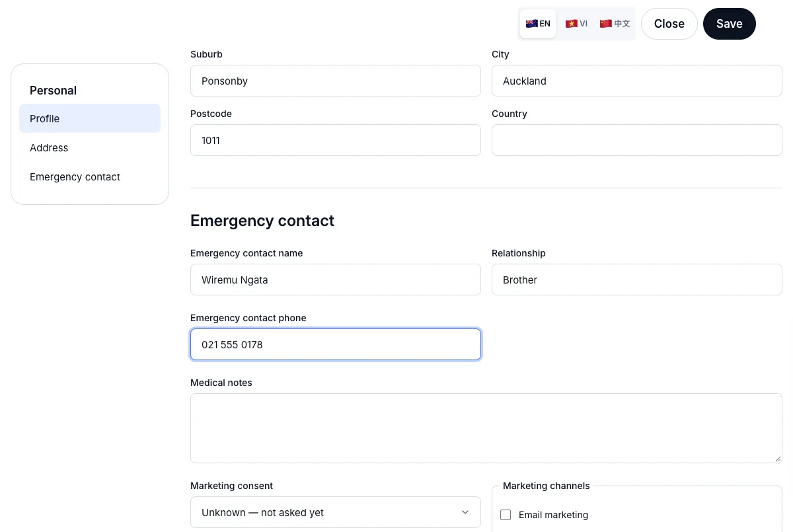
Task: Select the empty Country field
Action: 637,140
